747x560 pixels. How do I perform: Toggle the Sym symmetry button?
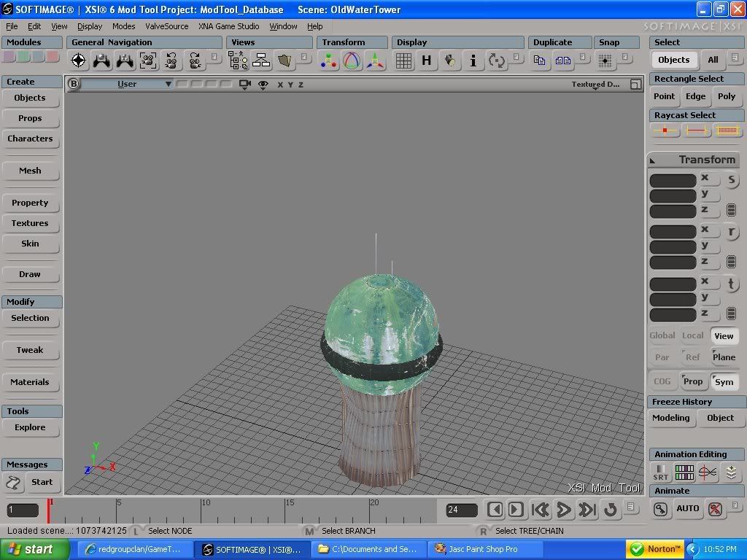point(724,381)
